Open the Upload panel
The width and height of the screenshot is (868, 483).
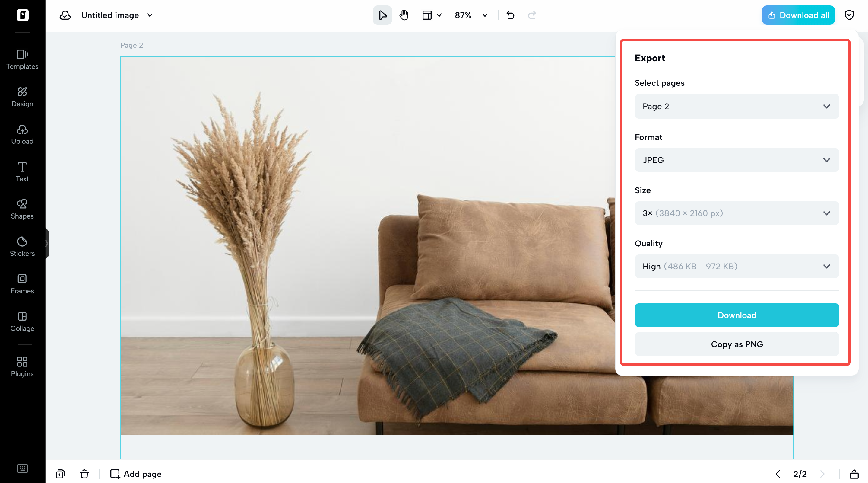click(22, 134)
